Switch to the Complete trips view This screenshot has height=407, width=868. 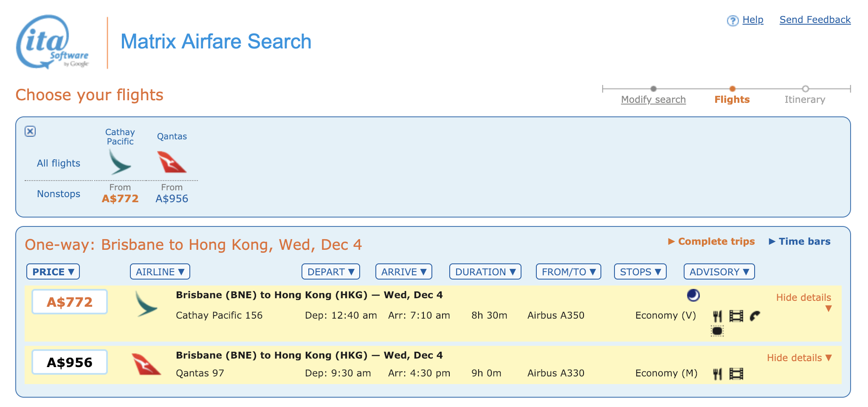(x=711, y=241)
